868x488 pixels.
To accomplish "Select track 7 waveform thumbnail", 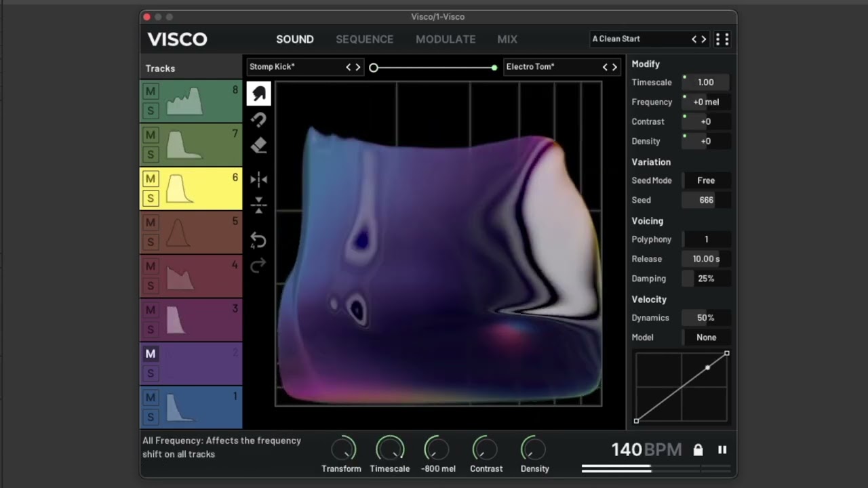I will (x=183, y=145).
